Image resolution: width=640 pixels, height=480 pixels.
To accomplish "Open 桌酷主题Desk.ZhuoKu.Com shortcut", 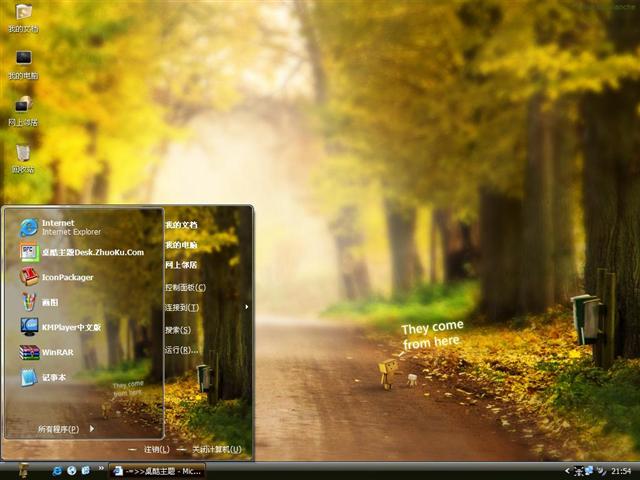I will tap(90, 252).
